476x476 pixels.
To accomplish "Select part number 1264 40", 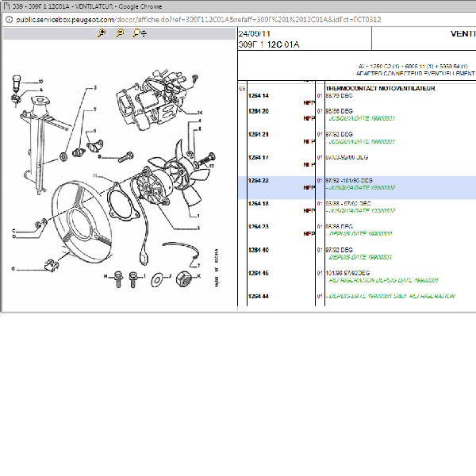I will pos(259,250).
